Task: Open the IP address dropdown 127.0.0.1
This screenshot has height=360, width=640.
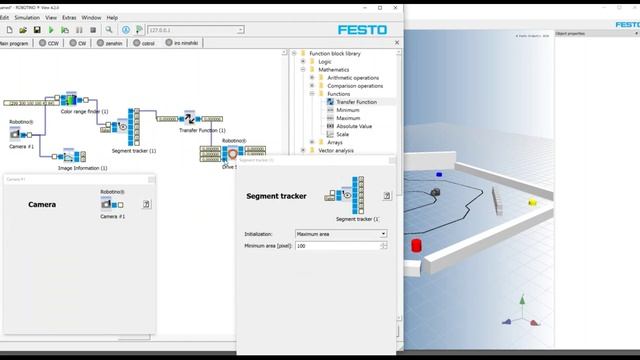Action: [240, 30]
